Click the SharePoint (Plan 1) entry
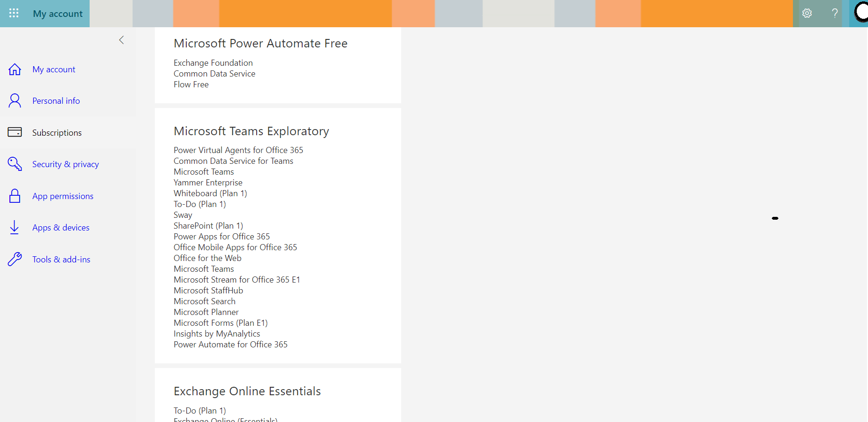 pyautogui.click(x=208, y=226)
